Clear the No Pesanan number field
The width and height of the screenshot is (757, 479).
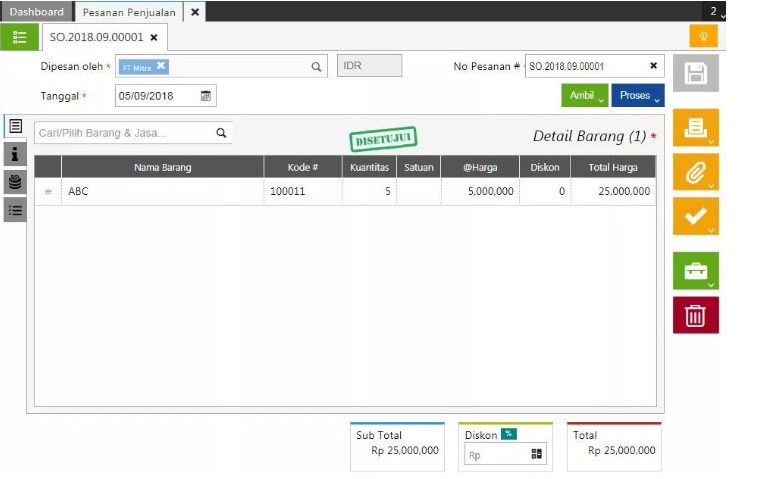pos(653,66)
